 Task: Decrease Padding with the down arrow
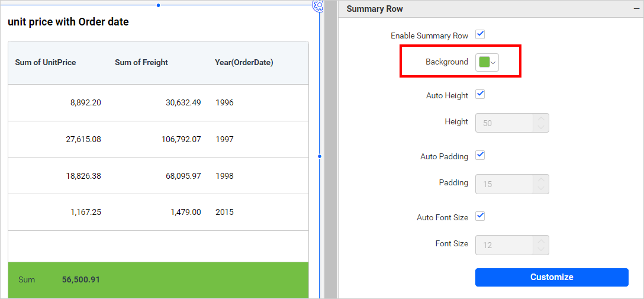[x=541, y=188]
